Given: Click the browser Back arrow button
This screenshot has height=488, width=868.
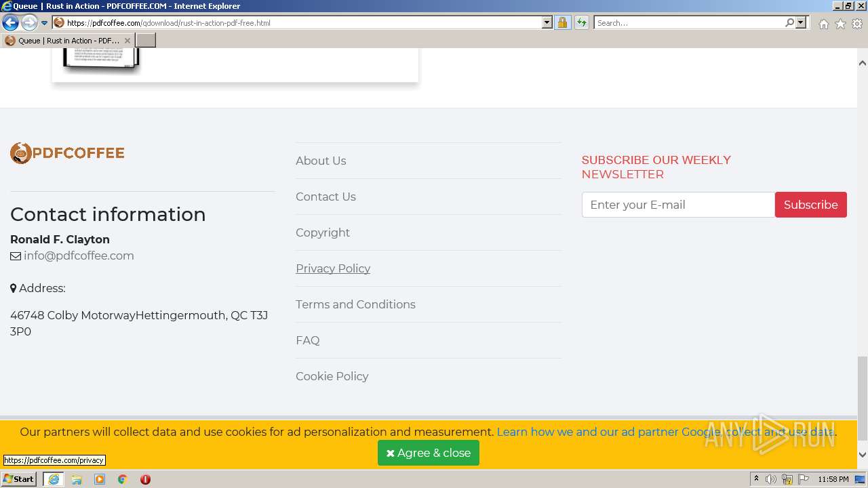Looking at the screenshot, I should coord(10,22).
